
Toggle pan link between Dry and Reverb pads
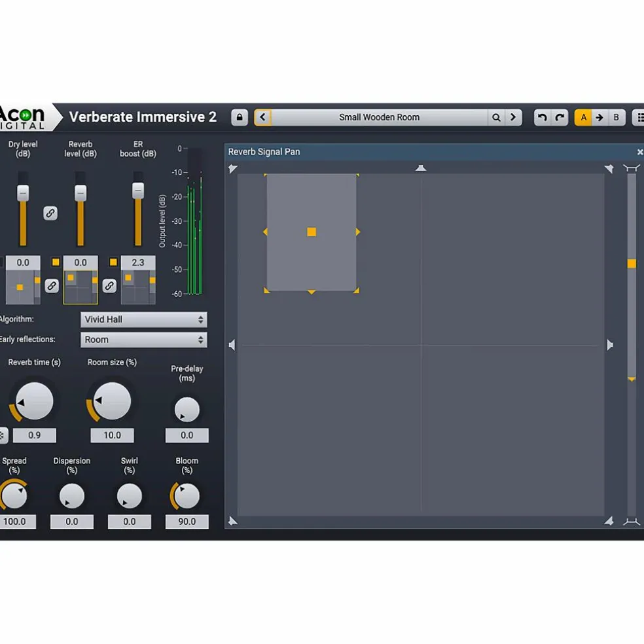click(52, 286)
